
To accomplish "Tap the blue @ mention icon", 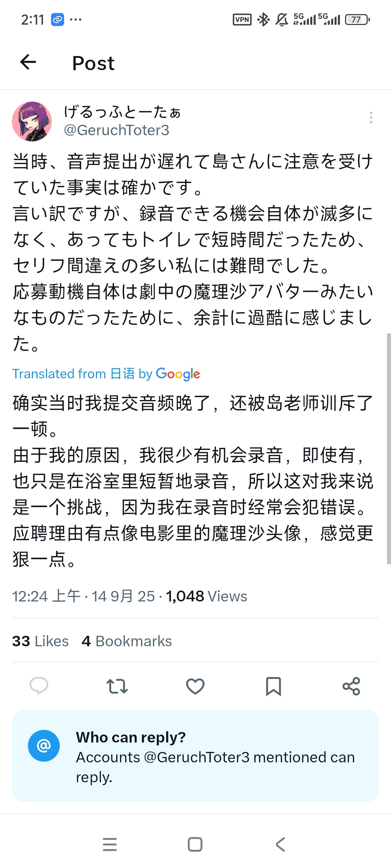I will pyautogui.click(x=44, y=746).
